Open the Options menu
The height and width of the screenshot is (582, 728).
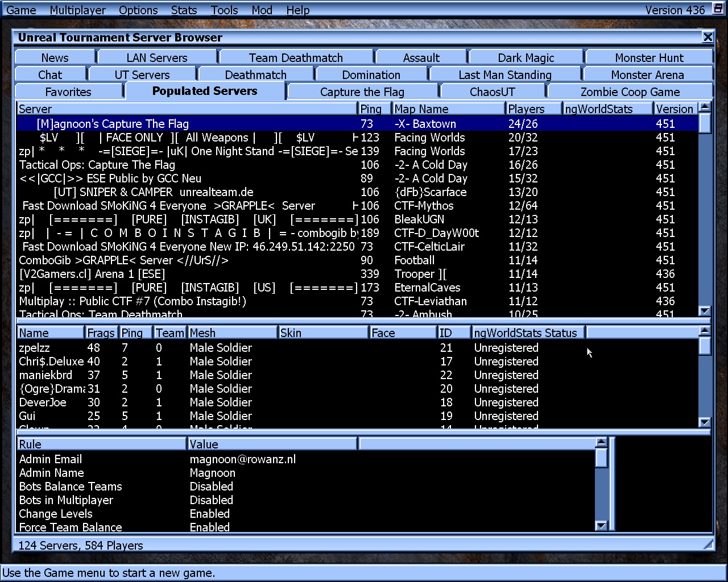pyautogui.click(x=138, y=10)
